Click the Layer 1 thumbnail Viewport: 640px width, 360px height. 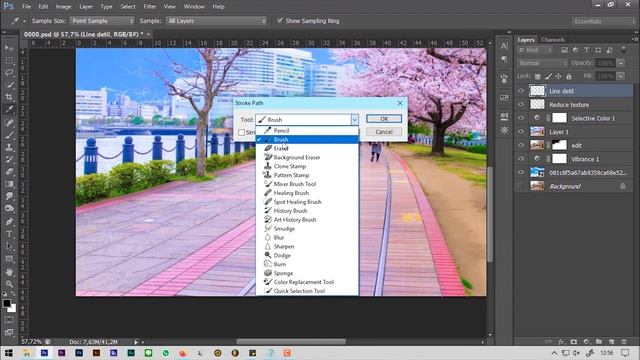537,131
